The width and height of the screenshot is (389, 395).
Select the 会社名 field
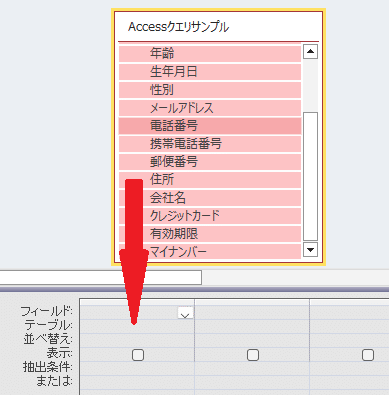point(210,198)
